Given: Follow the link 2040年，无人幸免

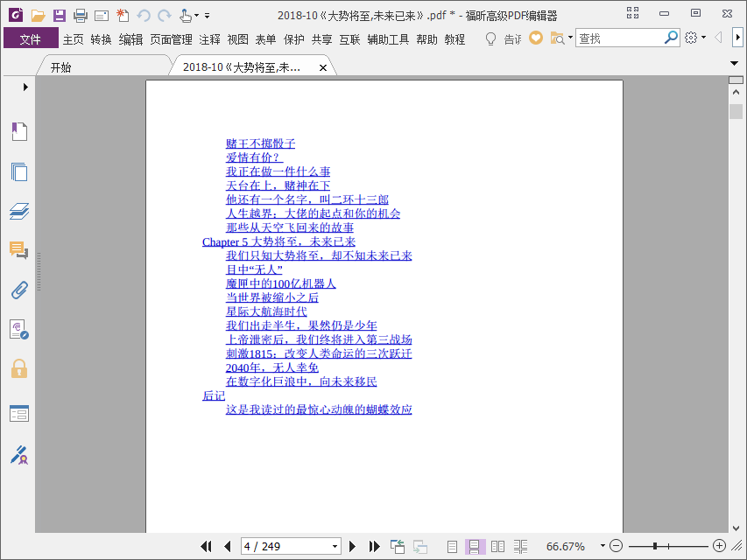Looking at the screenshot, I should tap(272, 367).
